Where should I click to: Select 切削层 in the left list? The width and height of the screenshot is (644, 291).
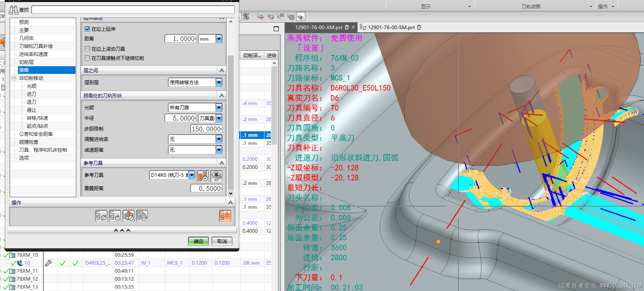[x=26, y=62]
